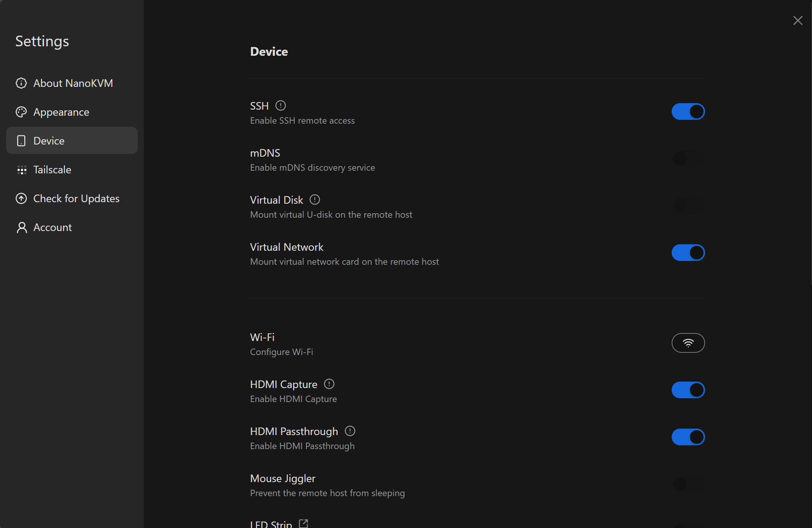Enable the mDNS discovery toggle
Image resolution: width=812 pixels, height=528 pixels.
(688, 159)
